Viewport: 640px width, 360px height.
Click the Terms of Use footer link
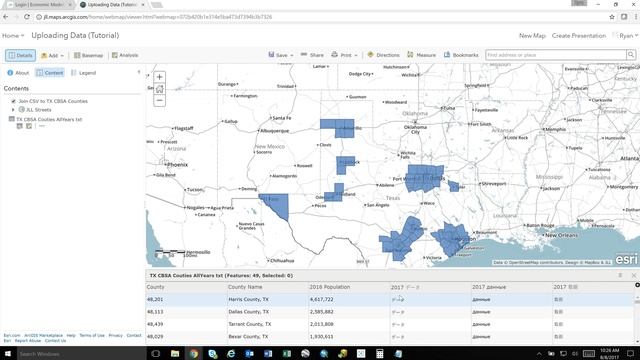click(92, 335)
